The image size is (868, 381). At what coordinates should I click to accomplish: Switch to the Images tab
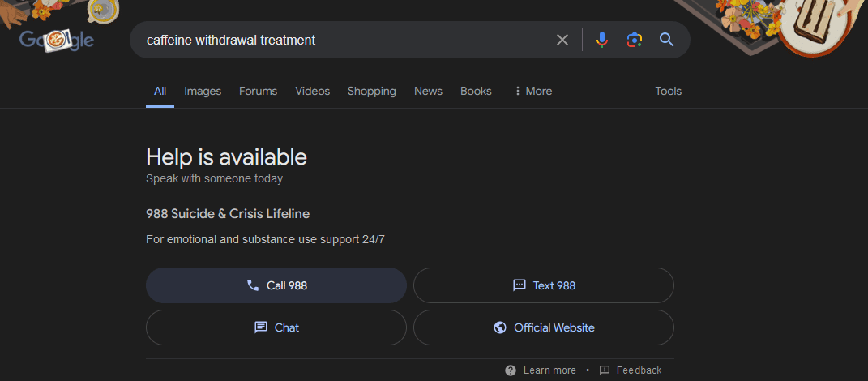coord(203,91)
